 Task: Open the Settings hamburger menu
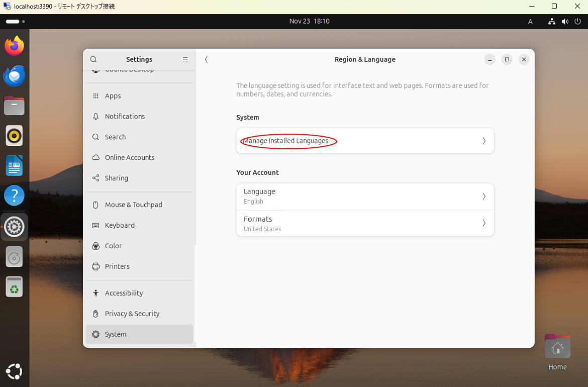click(185, 59)
